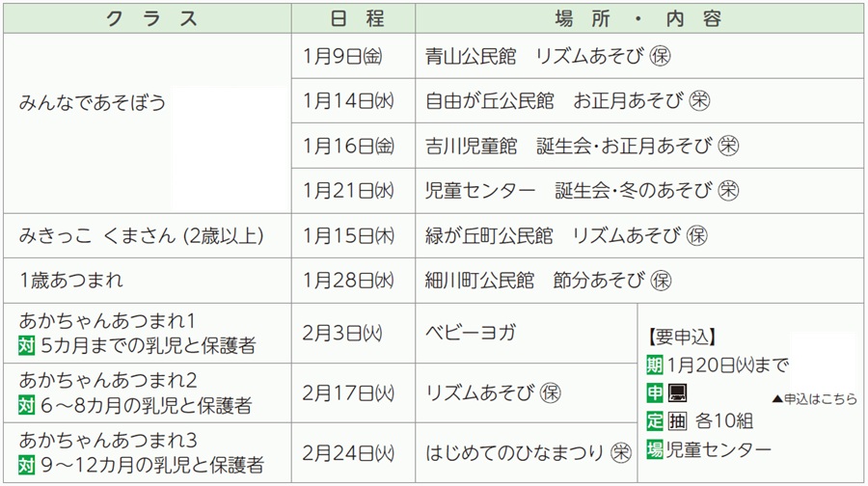
Task: Click the みきっこ くまさん class entry
Action: (x=141, y=235)
